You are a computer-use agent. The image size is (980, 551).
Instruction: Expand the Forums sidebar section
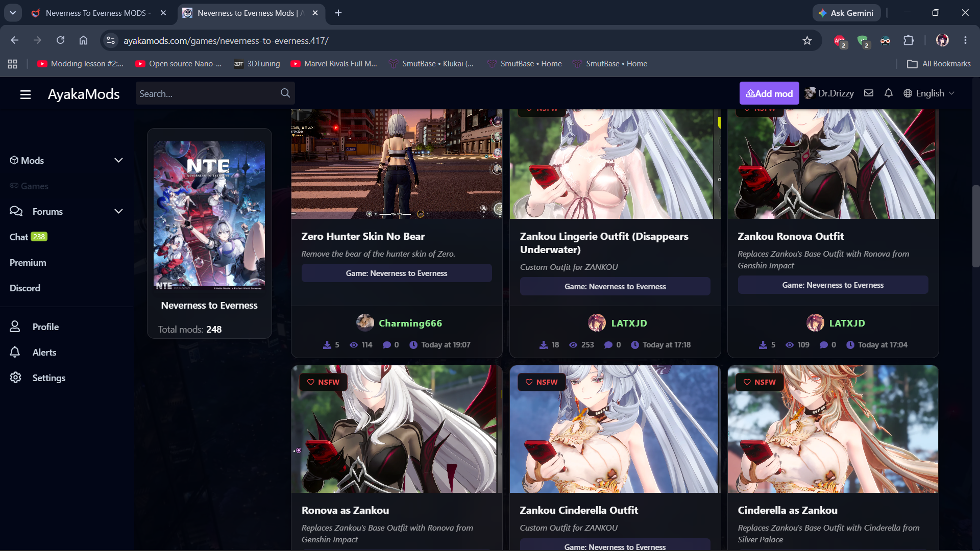[x=118, y=211]
